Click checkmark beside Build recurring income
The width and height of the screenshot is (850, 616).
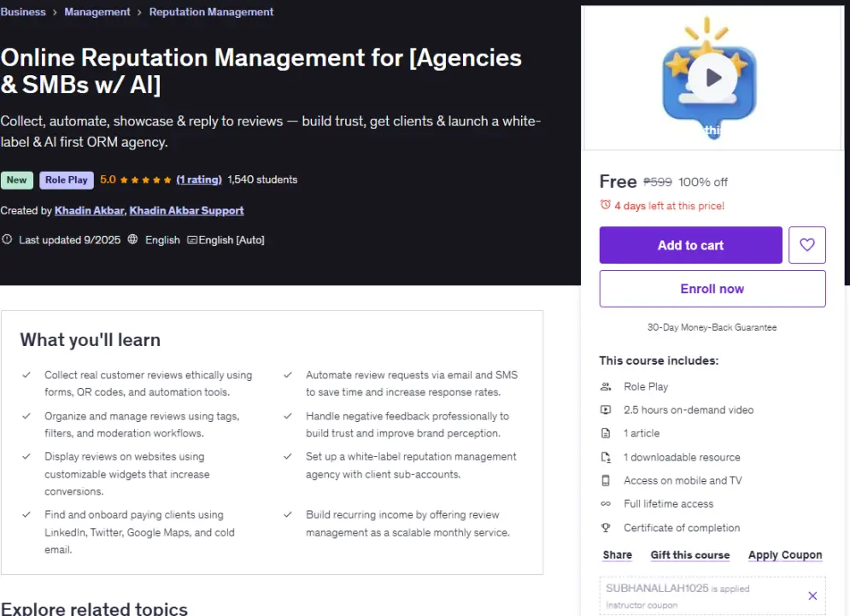288,514
